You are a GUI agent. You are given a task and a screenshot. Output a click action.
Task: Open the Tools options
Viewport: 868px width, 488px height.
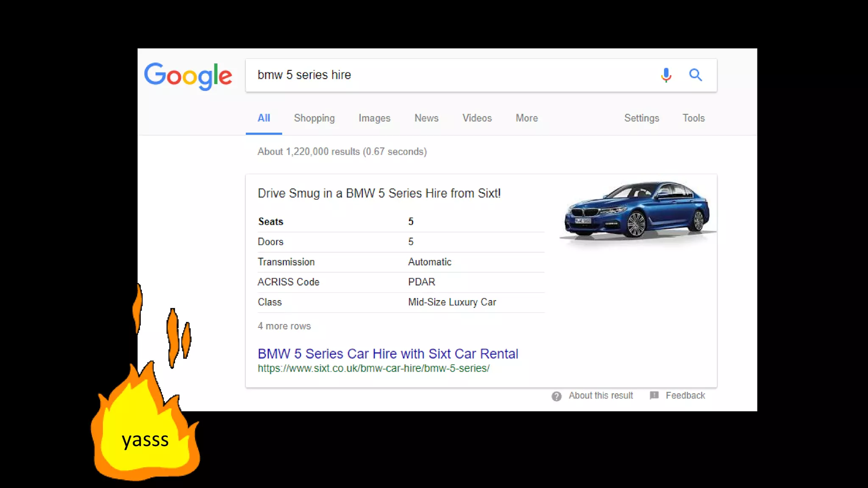(x=693, y=118)
